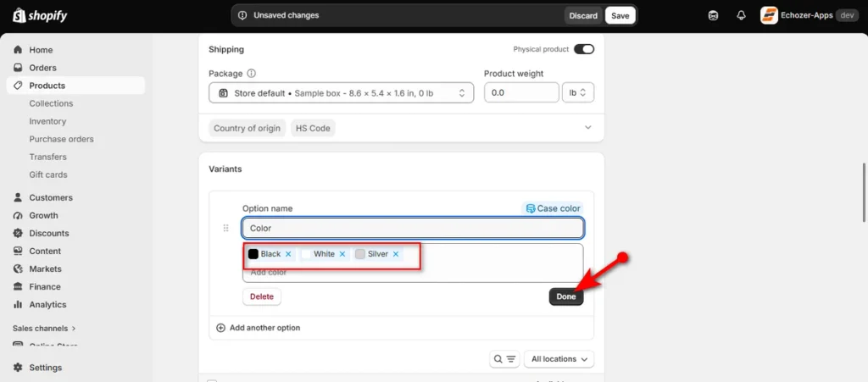The width and height of the screenshot is (868, 382).
Task: Open the weight unit lb dropdown
Action: [x=578, y=93]
